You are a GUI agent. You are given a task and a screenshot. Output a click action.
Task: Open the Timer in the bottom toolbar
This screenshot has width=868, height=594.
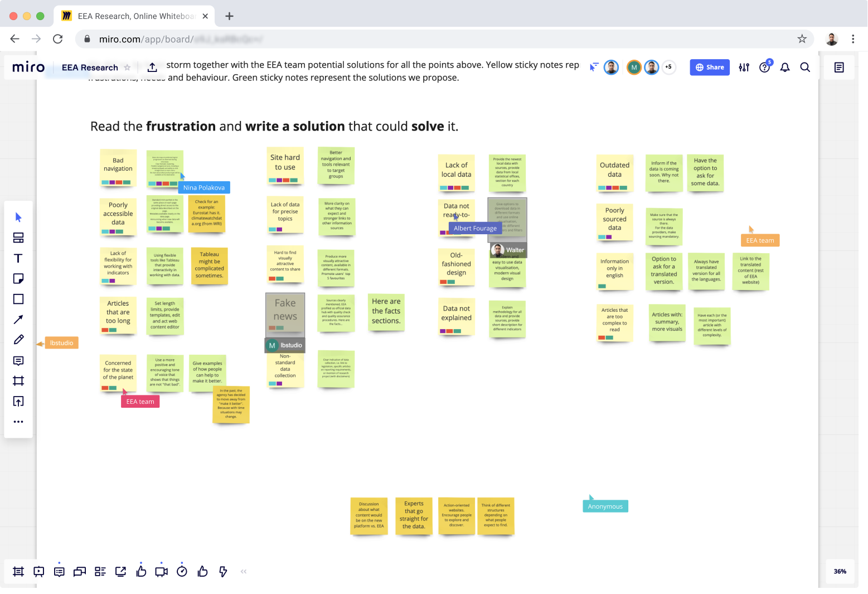pos(182,571)
